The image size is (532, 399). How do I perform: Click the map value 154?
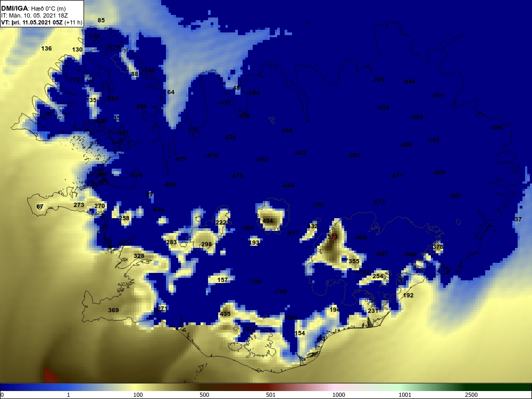[x=300, y=333]
